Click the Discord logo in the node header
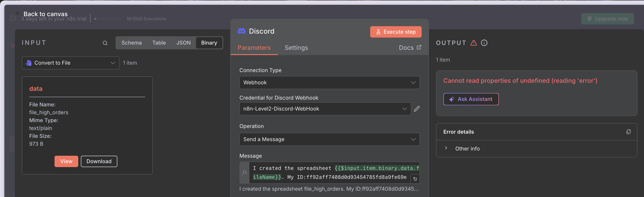The image size is (644, 197). (x=241, y=31)
